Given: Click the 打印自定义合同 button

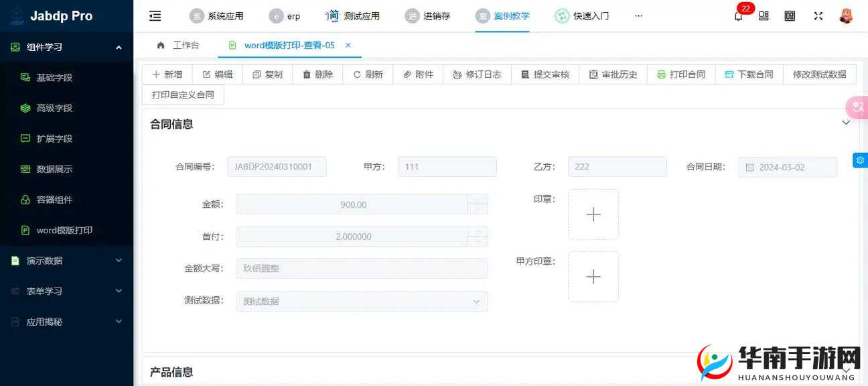Looking at the screenshot, I should (182, 94).
